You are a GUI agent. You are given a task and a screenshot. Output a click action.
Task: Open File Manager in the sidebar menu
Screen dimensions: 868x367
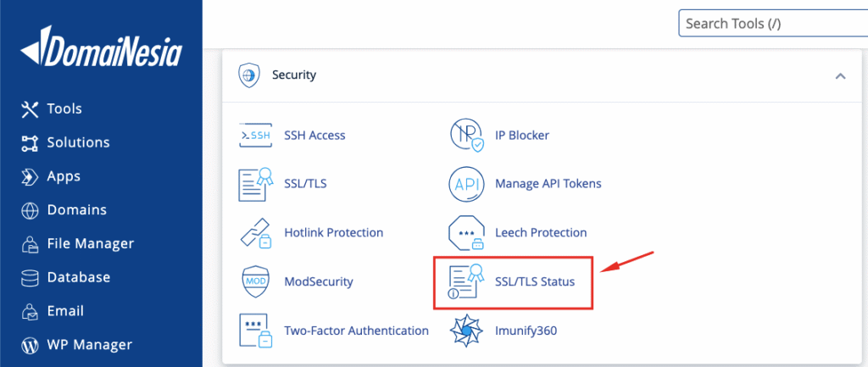click(90, 244)
